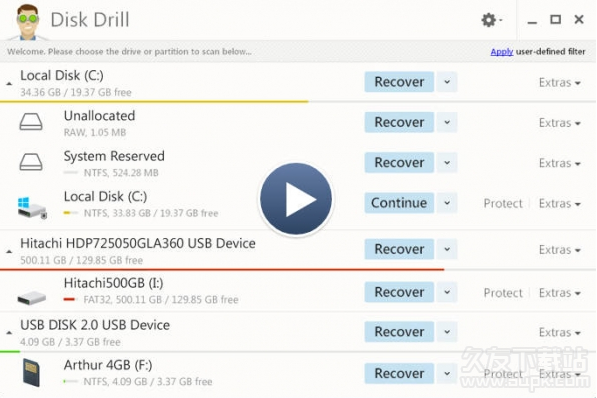This screenshot has width=597, height=398.
Task: Open Extras menu for Hitachi500GB (I:)
Action: 559,293
